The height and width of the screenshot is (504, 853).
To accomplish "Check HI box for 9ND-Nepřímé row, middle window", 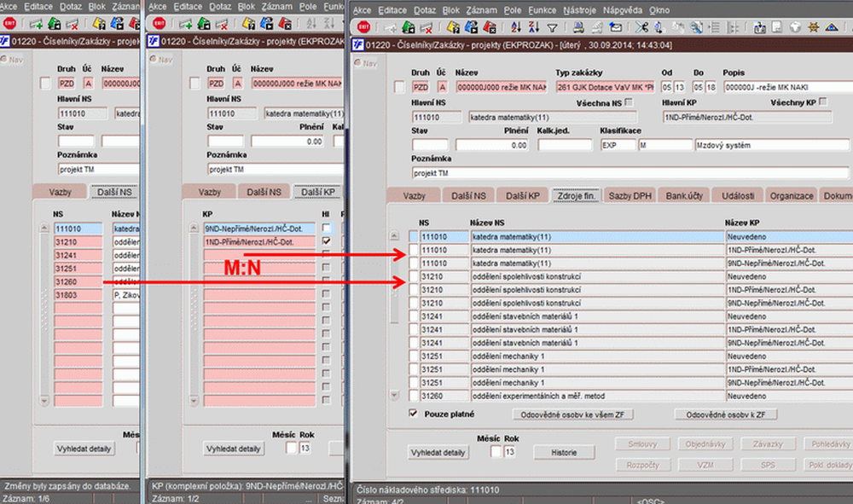I will [x=326, y=228].
